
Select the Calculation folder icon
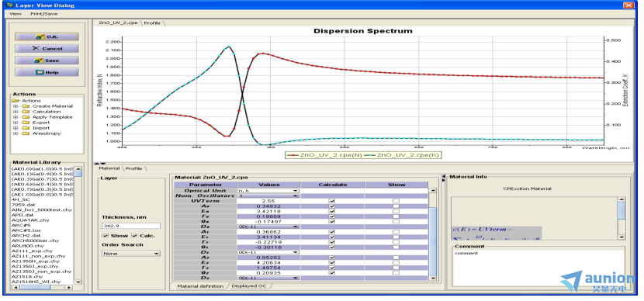click(26, 112)
